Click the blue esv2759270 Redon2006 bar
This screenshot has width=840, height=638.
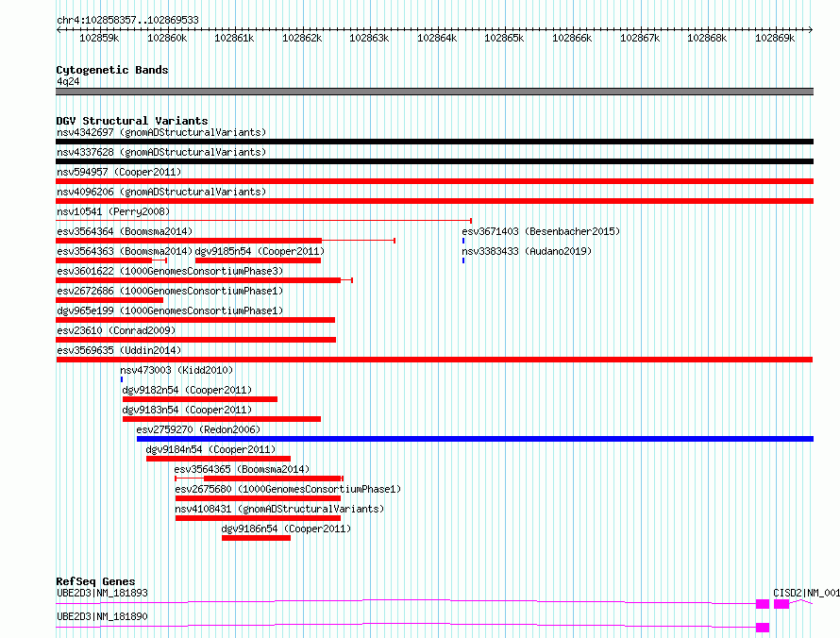475,439
